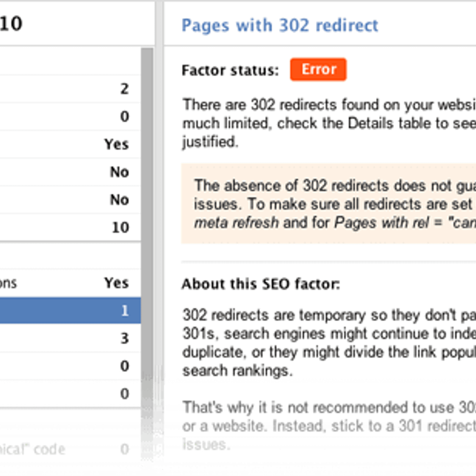Screen dimensions: 476x476
Task: Click the list value 10 below the No rows
Action: point(120,227)
